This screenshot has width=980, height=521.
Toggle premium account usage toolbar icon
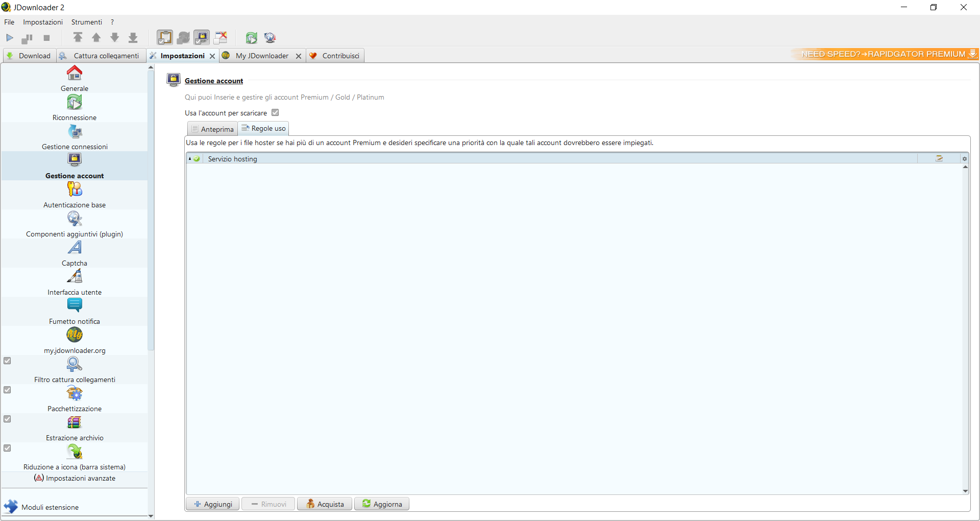(202, 37)
